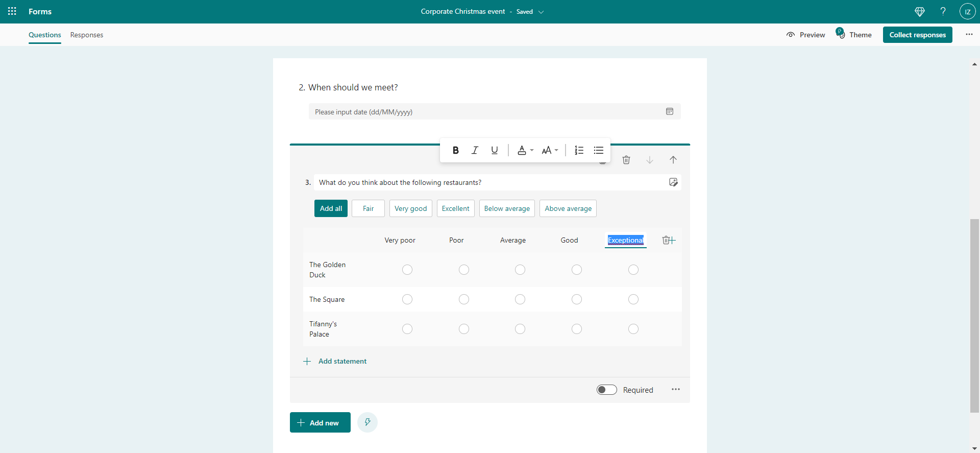Open the Questions tab
This screenshot has width=980, height=453.
[x=45, y=35]
